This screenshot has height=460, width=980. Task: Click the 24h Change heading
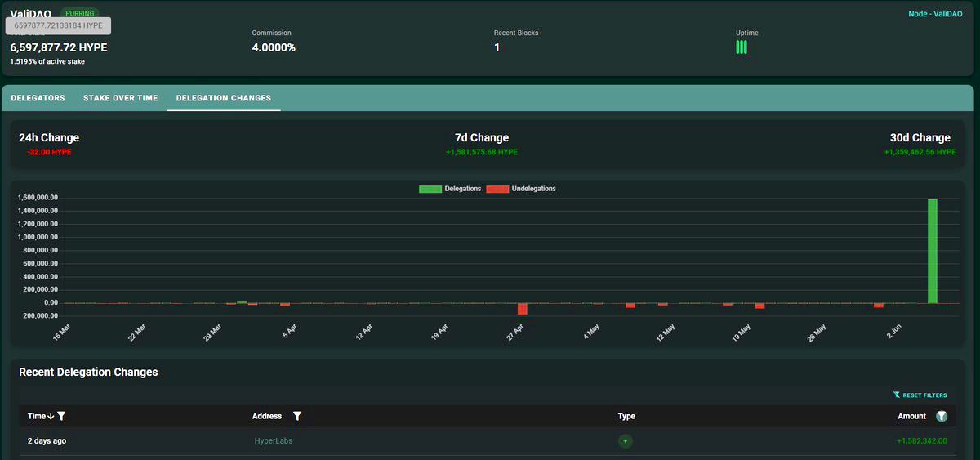click(49, 138)
